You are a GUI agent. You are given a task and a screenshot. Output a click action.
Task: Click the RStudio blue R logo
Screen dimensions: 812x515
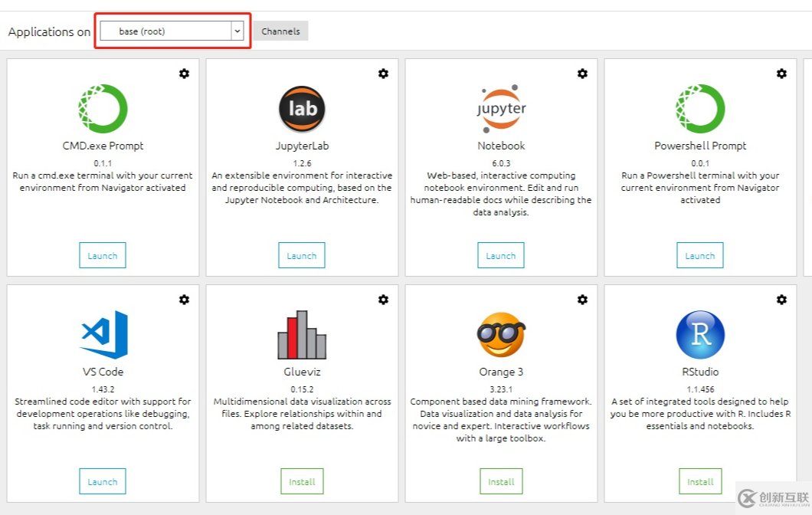pyautogui.click(x=700, y=335)
